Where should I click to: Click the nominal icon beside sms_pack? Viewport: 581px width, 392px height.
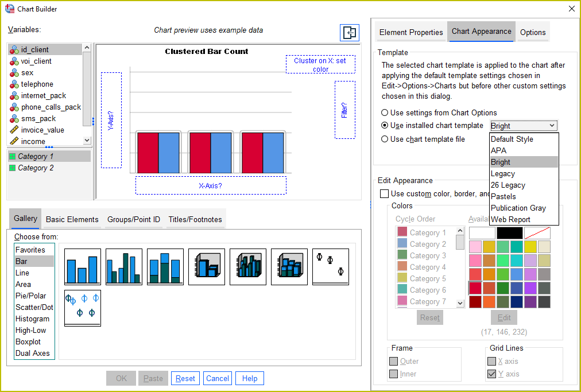pos(14,119)
